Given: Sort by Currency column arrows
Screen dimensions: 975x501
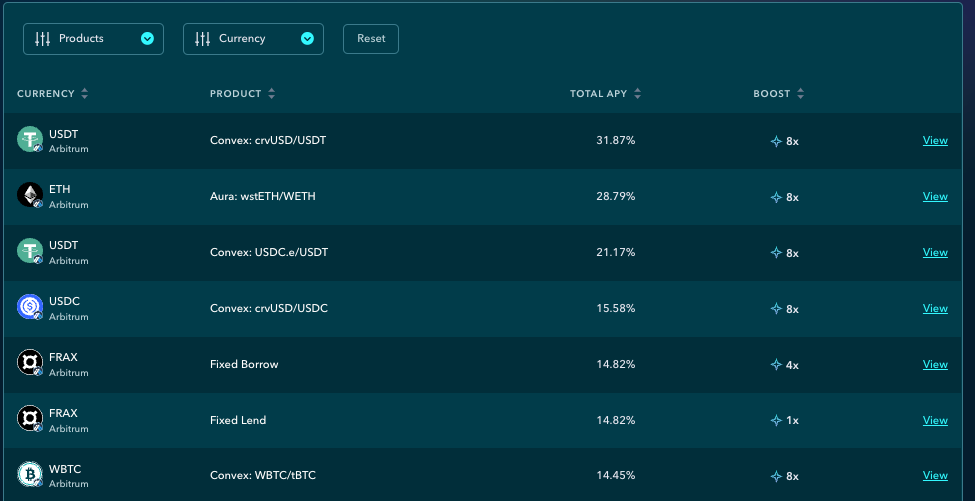Looking at the screenshot, I should click(x=85, y=94).
